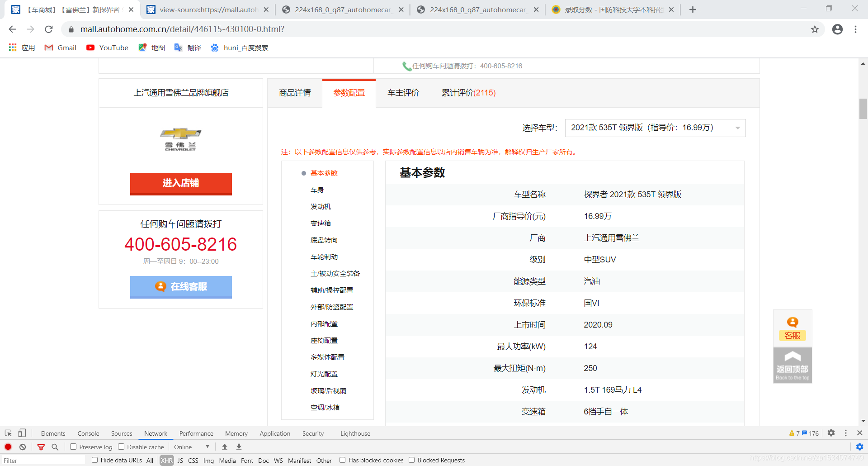Click the 客服 floating support icon
The height and width of the screenshot is (466, 868).
[793, 328]
